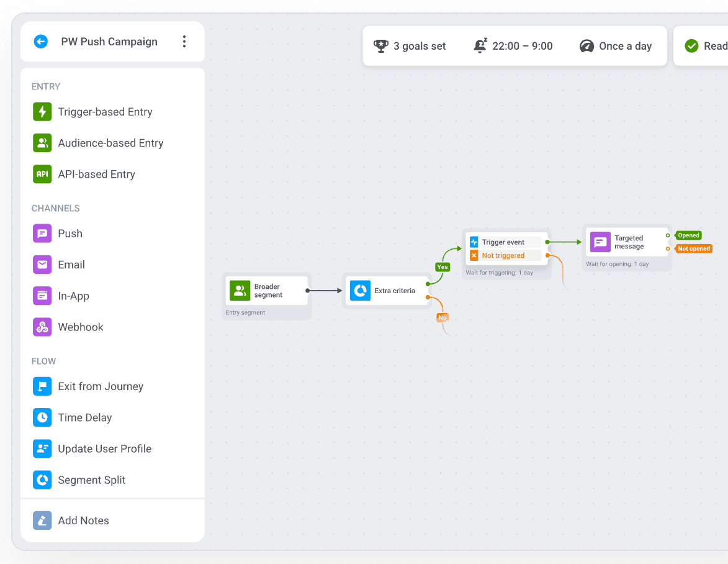Pick the Email channel icon

(42, 265)
